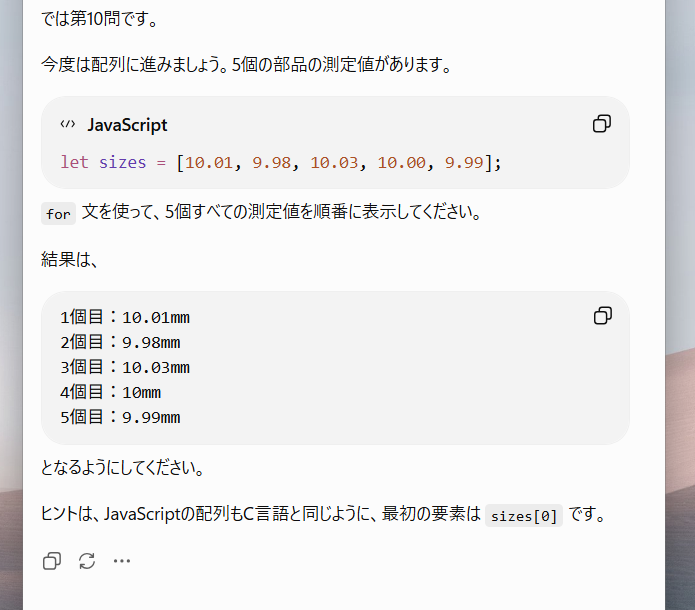The width and height of the screenshot is (695, 610).
Task: Click the text では第10問です。
Action: click(100, 19)
